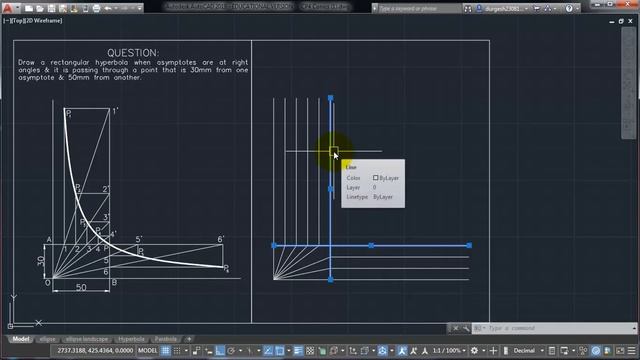Expand Polar Tracking angle dropdown

click(x=240, y=351)
